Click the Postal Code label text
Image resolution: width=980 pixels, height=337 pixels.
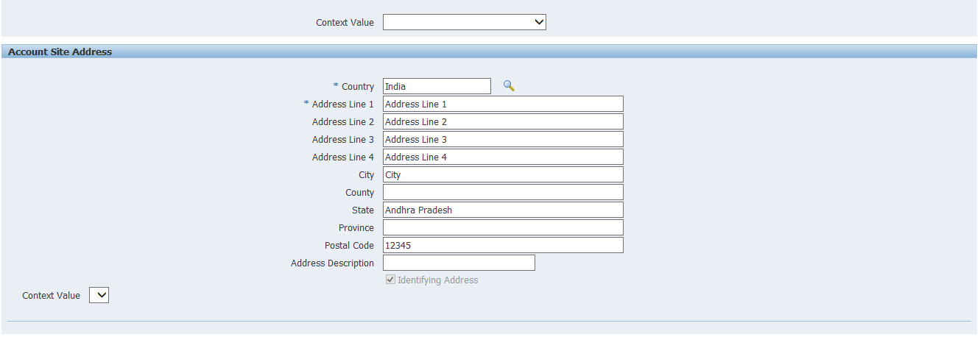[349, 246]
